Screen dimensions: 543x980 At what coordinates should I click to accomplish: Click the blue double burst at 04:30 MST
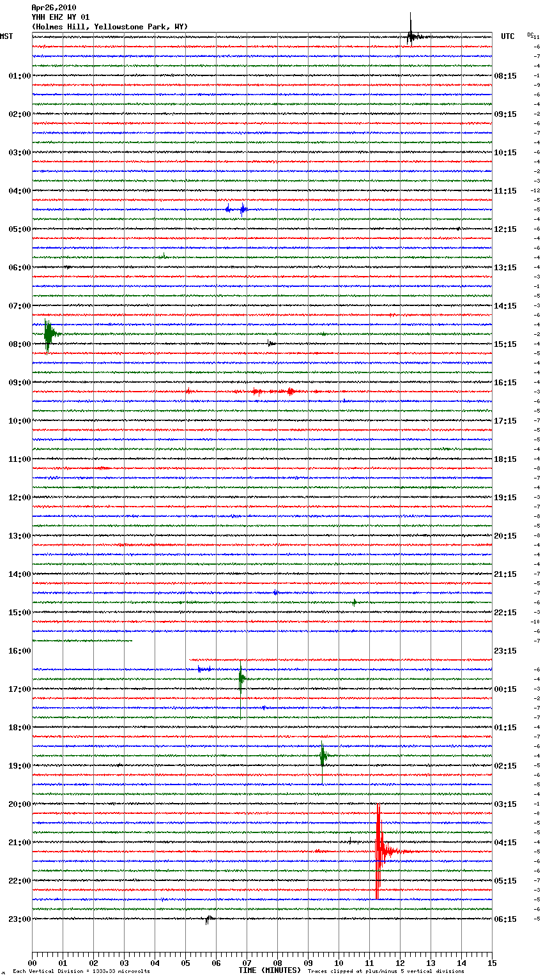pos(236,209)
